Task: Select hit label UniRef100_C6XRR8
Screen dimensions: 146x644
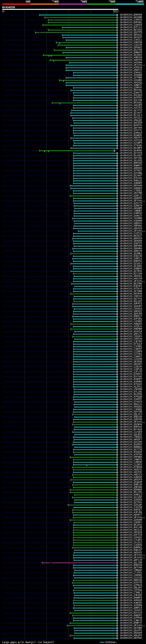Action: coord(131,218)
